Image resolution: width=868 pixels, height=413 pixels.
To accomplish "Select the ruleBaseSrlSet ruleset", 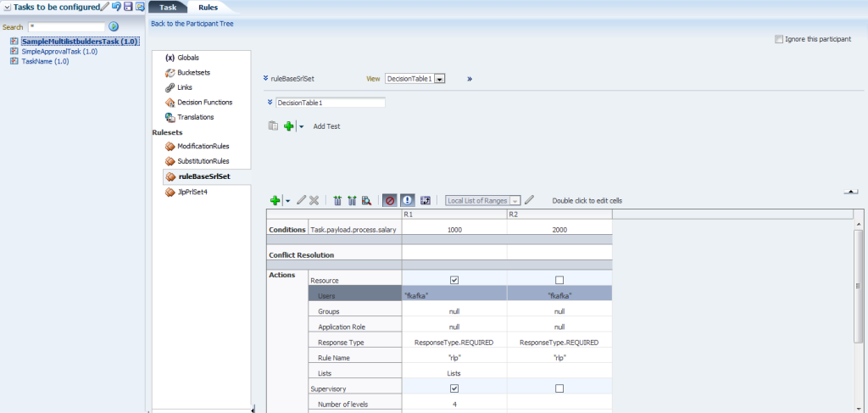I will click(204, 176).
